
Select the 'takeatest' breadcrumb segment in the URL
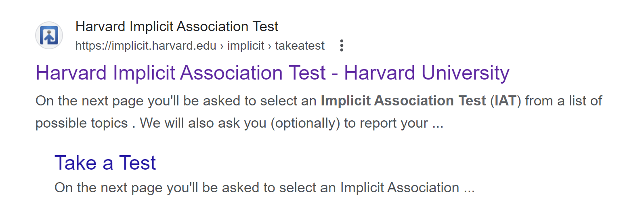pos(300,46)
